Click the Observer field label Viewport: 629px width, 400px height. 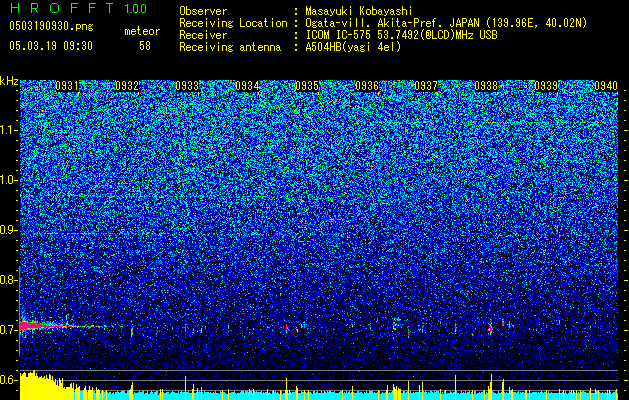[203, 11]
